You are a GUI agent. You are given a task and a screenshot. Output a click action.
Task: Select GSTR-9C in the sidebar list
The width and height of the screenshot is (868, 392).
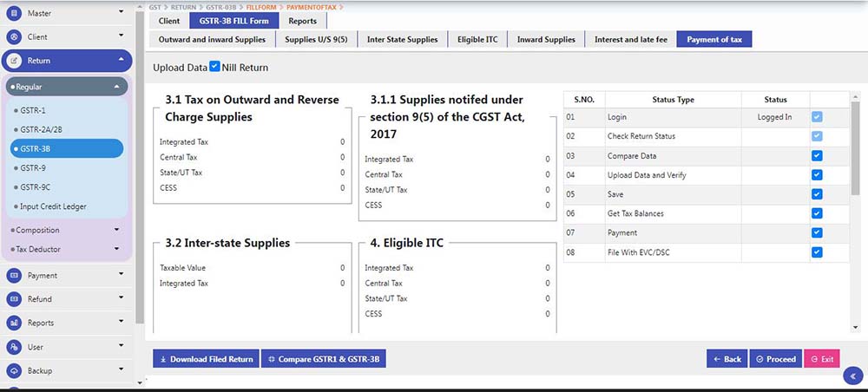pyautogui.click(x=36, y=187)
